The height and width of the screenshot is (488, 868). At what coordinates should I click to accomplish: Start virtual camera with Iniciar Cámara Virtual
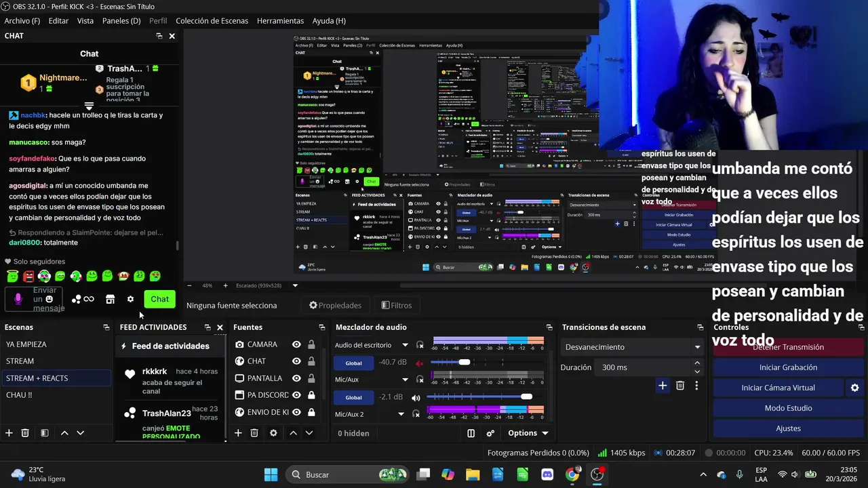click(778, 388)
